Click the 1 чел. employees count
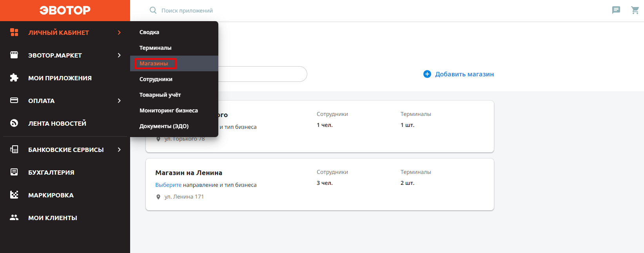Image resolution: width=644 pixels, height=253 pixels. 325,125
